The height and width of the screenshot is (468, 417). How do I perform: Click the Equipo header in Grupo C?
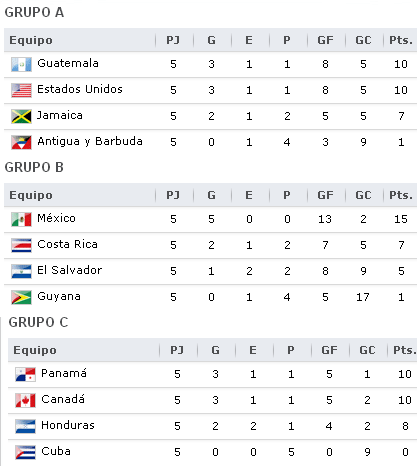point(35,350)
